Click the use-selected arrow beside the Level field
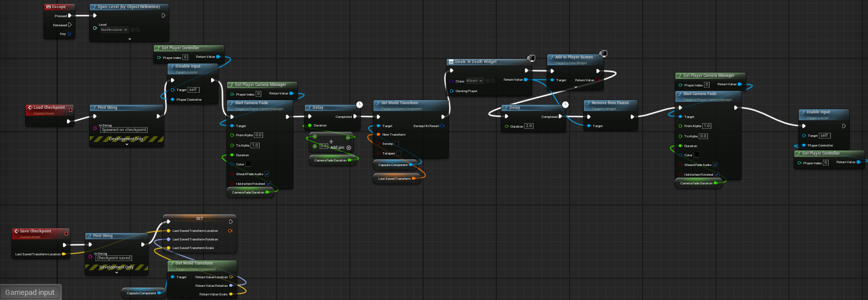The width and height of the screenshot is (868, 300). pos(133,29)
